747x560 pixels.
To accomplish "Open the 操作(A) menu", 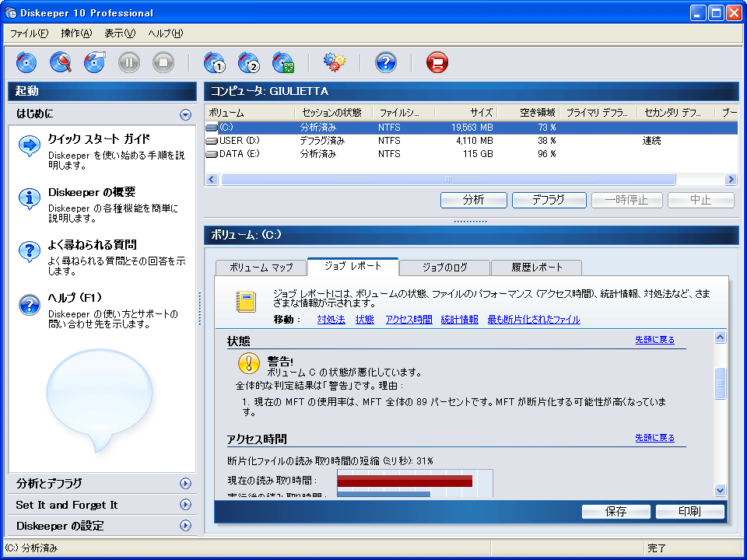I will tap(76, 33).
